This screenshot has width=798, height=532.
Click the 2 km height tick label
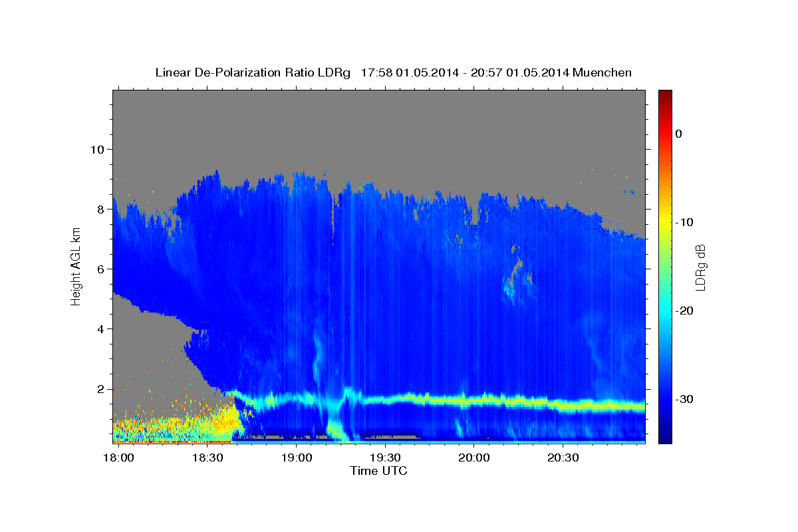[100, 388]
